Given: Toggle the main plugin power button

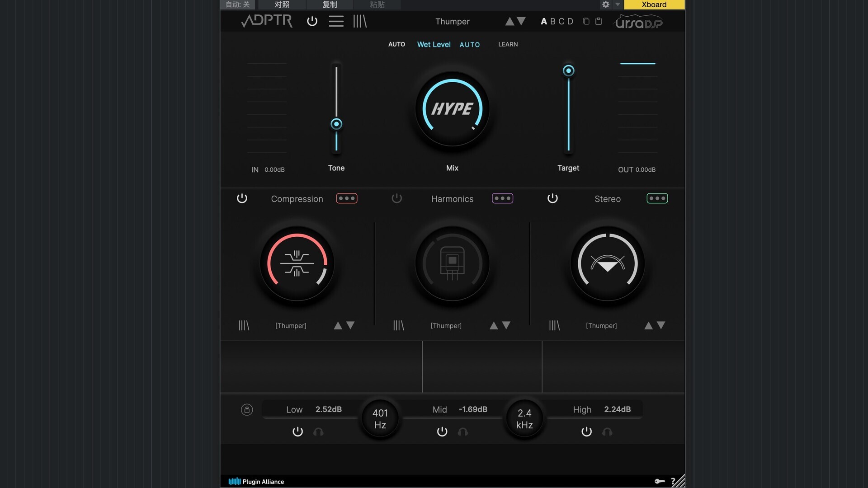Looking at the screenshot, I should pos(312,21).
